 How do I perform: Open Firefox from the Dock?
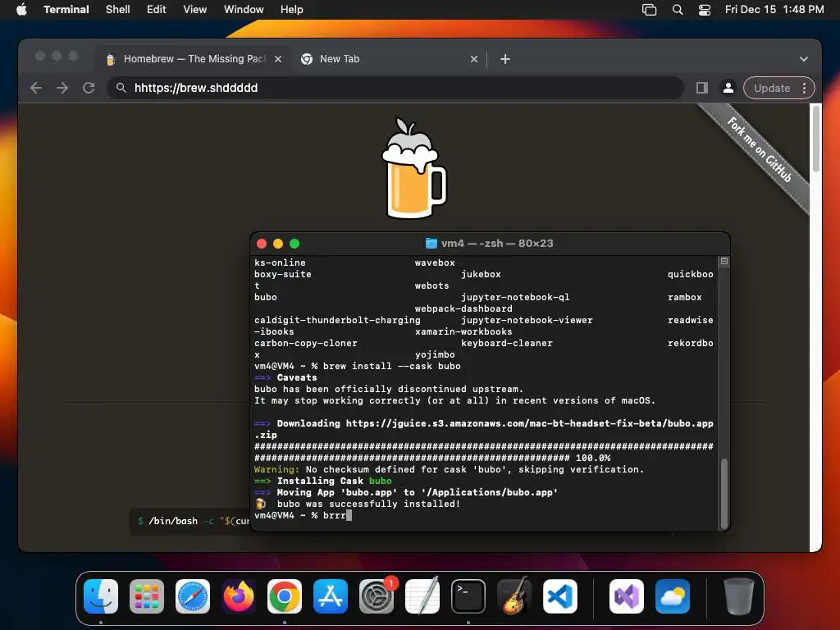[239, 596]
